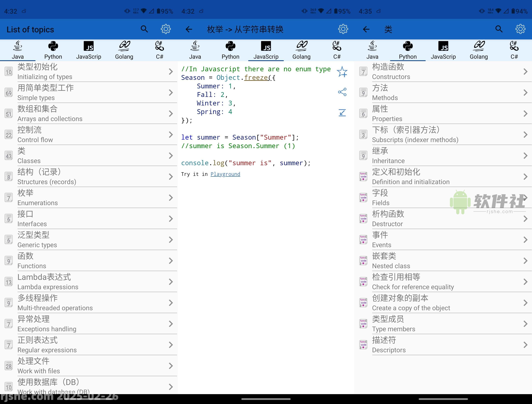Expand Control flow topic chevron

[171, 135]
